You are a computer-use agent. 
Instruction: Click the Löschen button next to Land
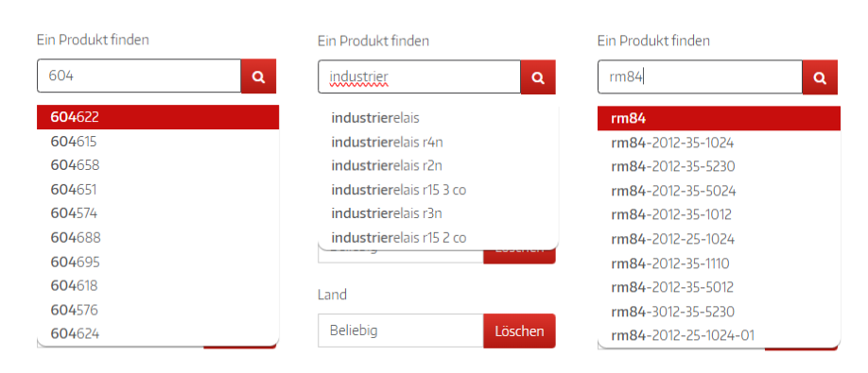click(x=519, y=331)
